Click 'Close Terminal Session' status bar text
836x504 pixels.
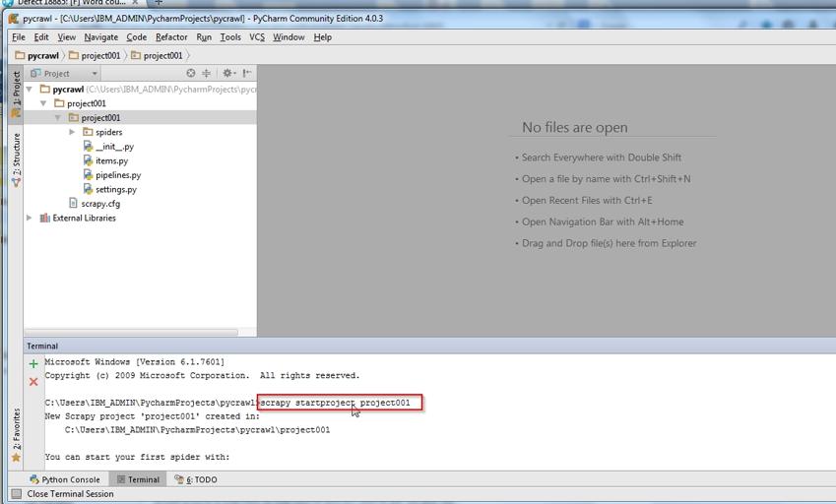[70, 494]
